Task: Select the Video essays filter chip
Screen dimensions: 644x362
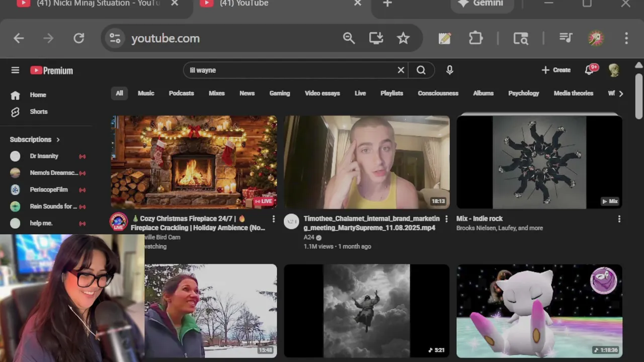Action: click(x=323, y=94)
